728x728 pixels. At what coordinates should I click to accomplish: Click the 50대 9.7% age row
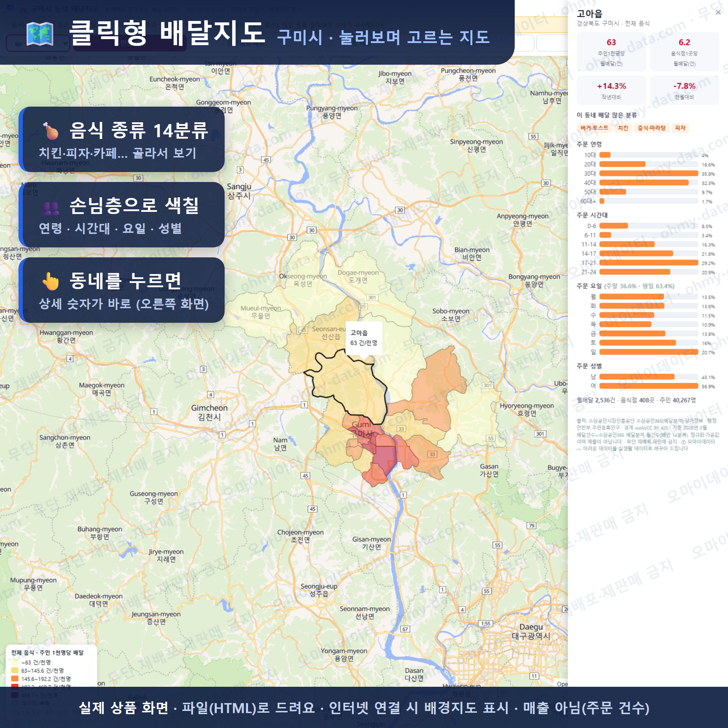coord(648,192)
